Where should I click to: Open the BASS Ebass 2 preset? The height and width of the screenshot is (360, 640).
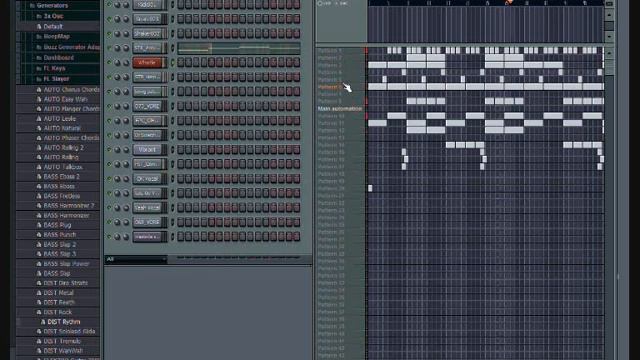pos(62,177)
